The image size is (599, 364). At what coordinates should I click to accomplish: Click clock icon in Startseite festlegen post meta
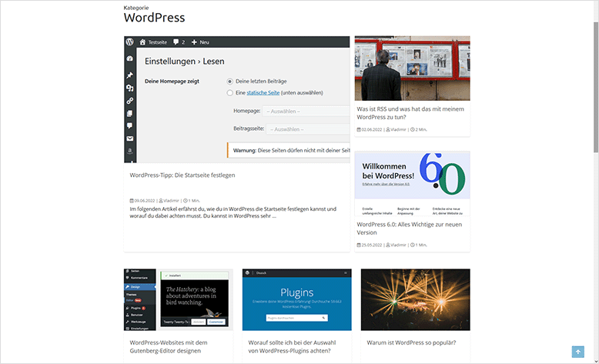coord(186,201)
